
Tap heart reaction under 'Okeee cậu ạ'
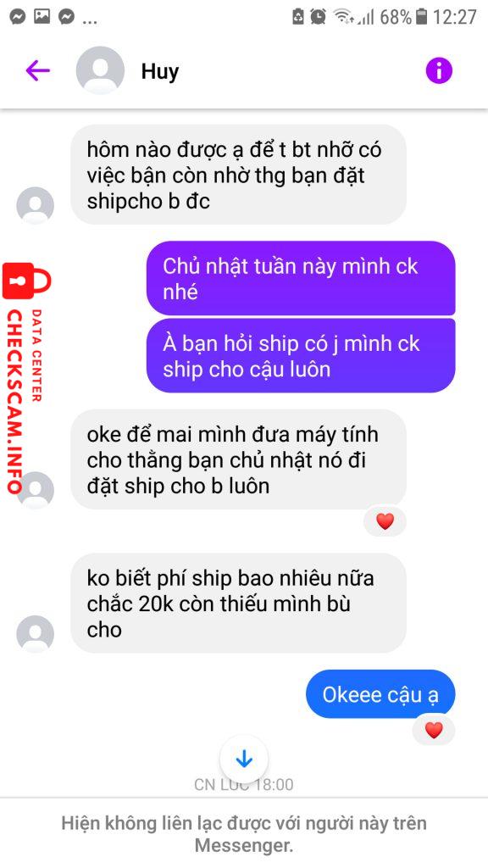click(434, 731)
